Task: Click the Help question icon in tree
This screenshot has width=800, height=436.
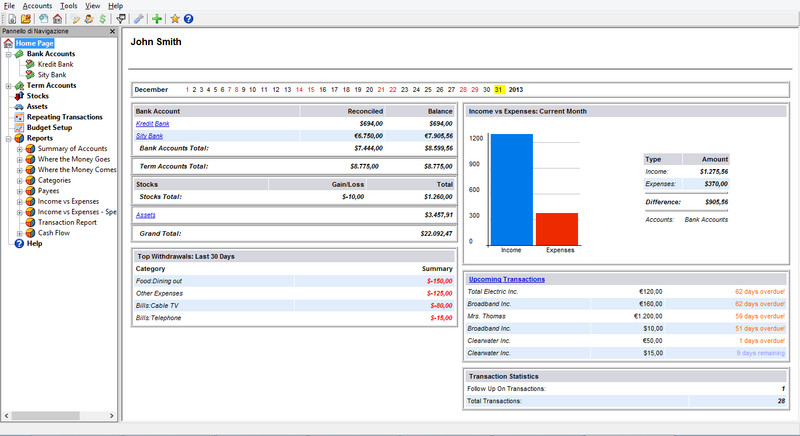Action: tap(19, 244)
